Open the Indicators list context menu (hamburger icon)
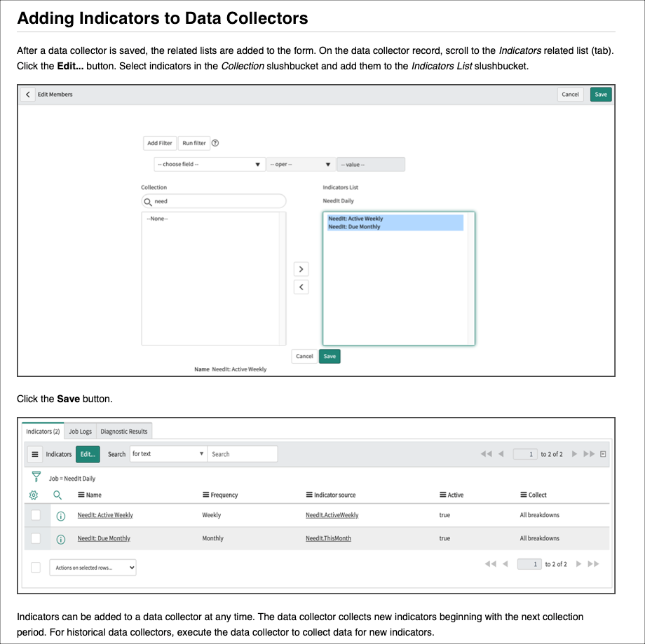 pyautogui.click(x=35, y=454)
